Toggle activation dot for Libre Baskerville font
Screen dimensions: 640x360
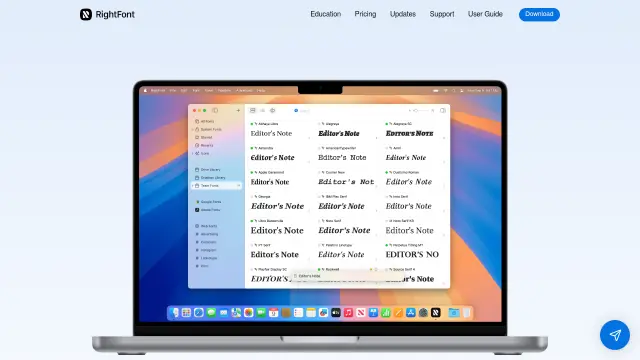252,221
